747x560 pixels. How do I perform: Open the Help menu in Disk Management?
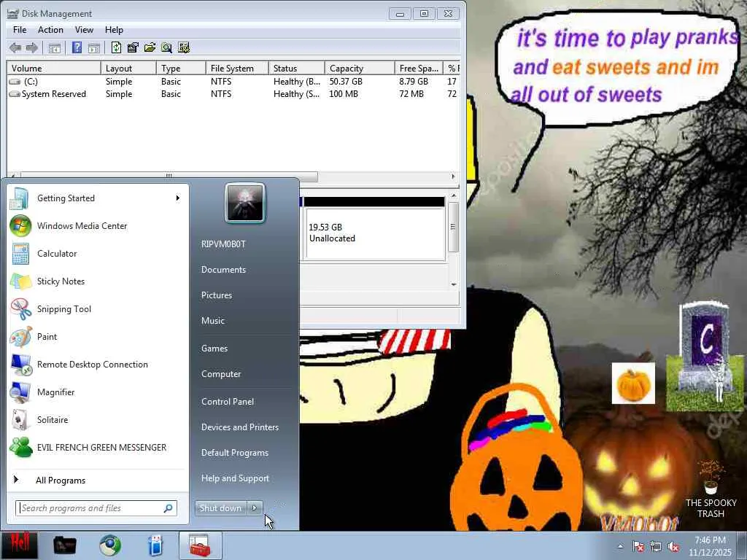coord(114,29)
